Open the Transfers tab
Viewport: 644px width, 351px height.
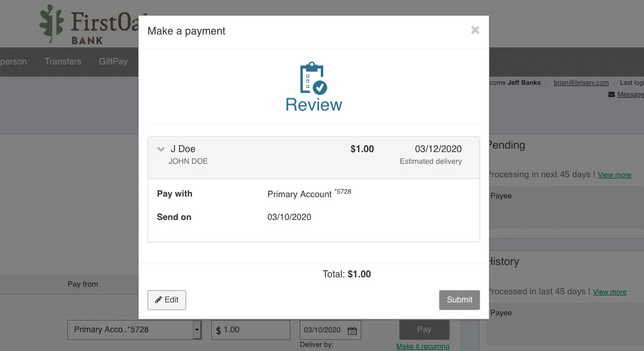(x=63, y=61)
